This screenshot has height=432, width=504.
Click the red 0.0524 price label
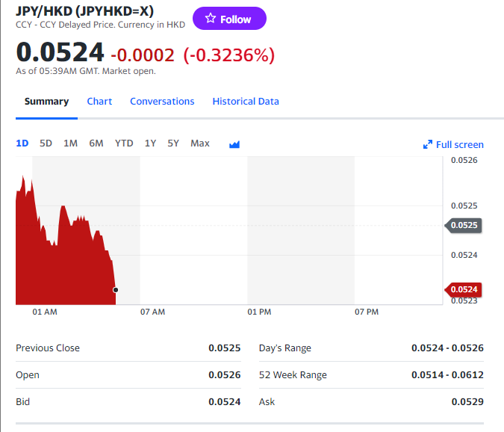coord(464,289)
